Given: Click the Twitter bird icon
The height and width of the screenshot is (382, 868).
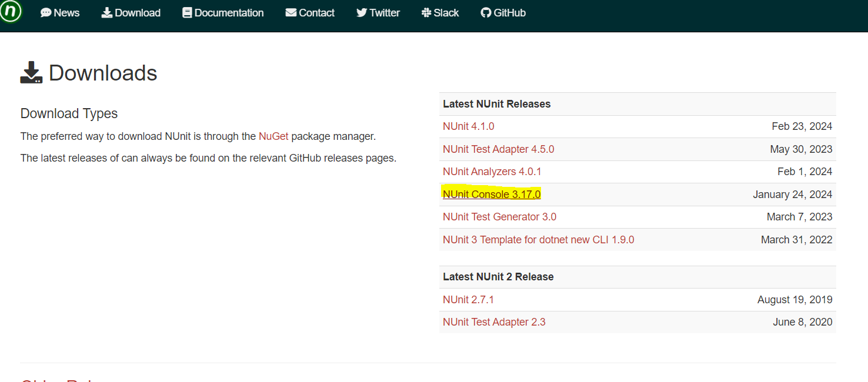Looking at the screenshot, I should tap(362, 13).
